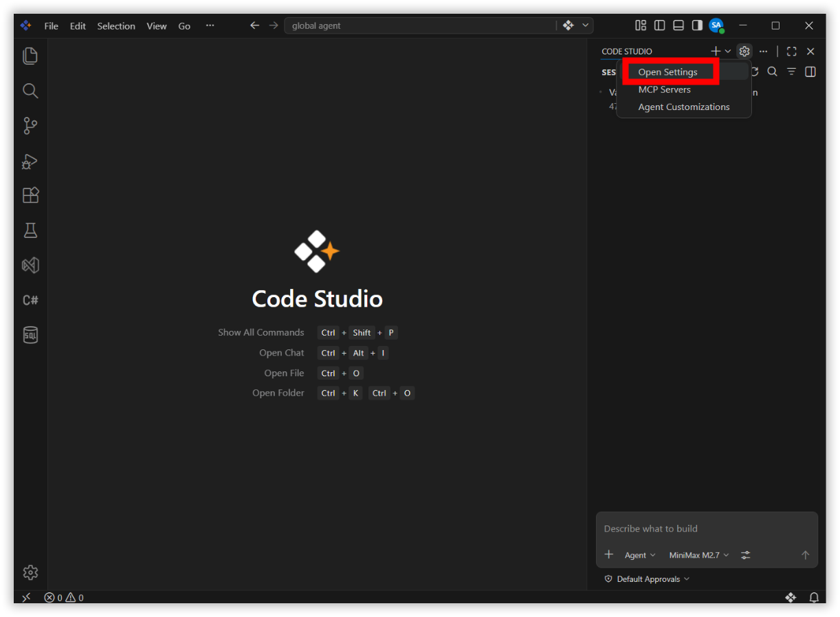This screenshot has width=840, height=617.
Task: Open the chat tools configuration sliders icon
Action: pyautogui.click(x=746, y=555)
